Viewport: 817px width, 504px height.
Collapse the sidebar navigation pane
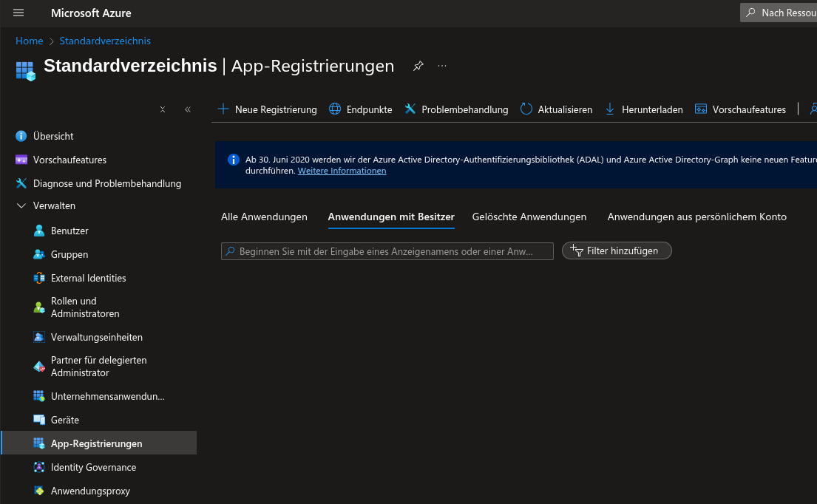coord(188,109)
